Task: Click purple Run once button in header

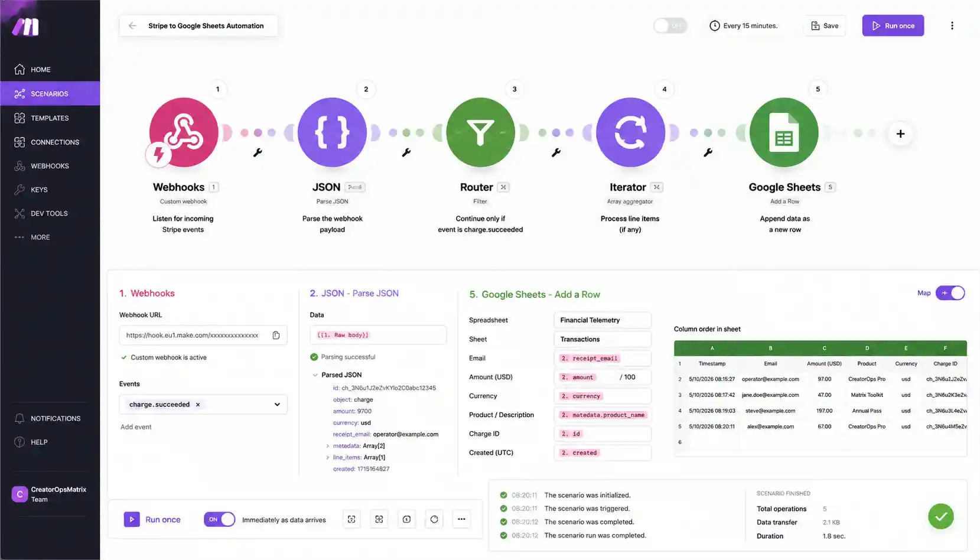Action: pos(893,26)
